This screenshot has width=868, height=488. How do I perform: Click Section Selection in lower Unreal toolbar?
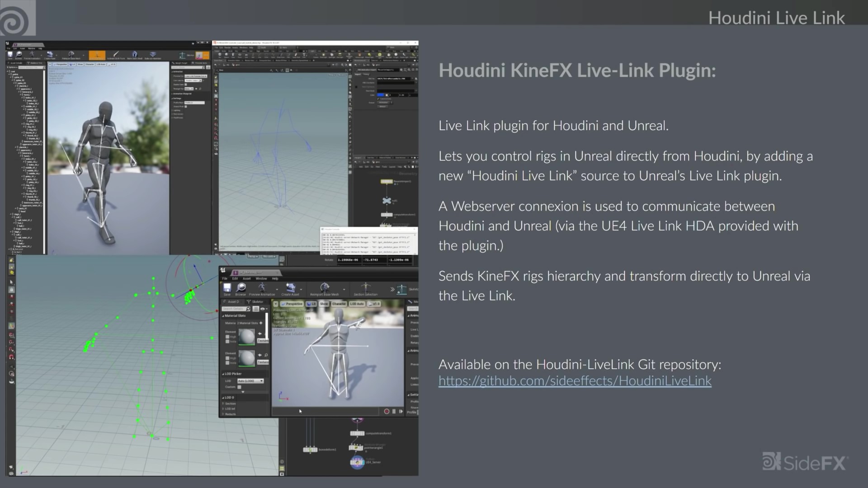(366, 289)
